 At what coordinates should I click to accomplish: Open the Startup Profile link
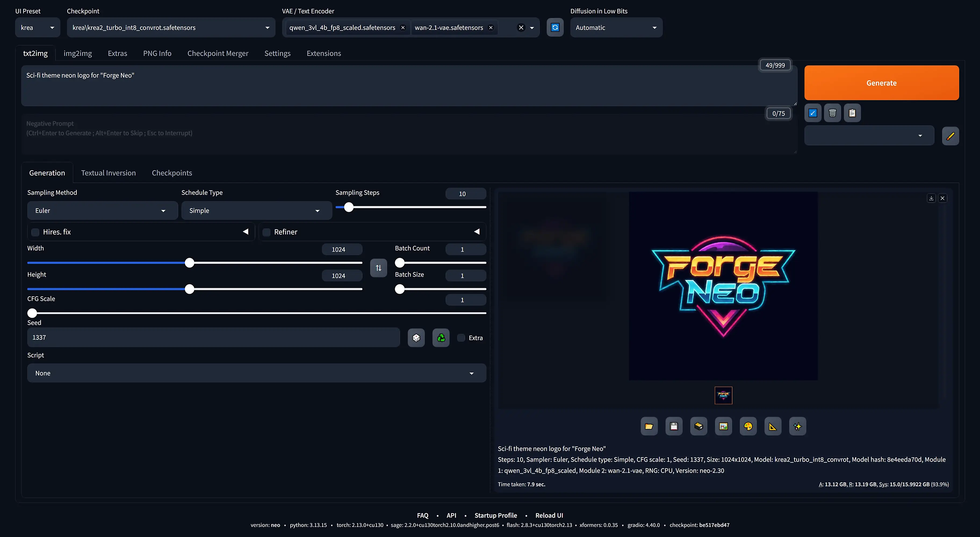(496, 515)
